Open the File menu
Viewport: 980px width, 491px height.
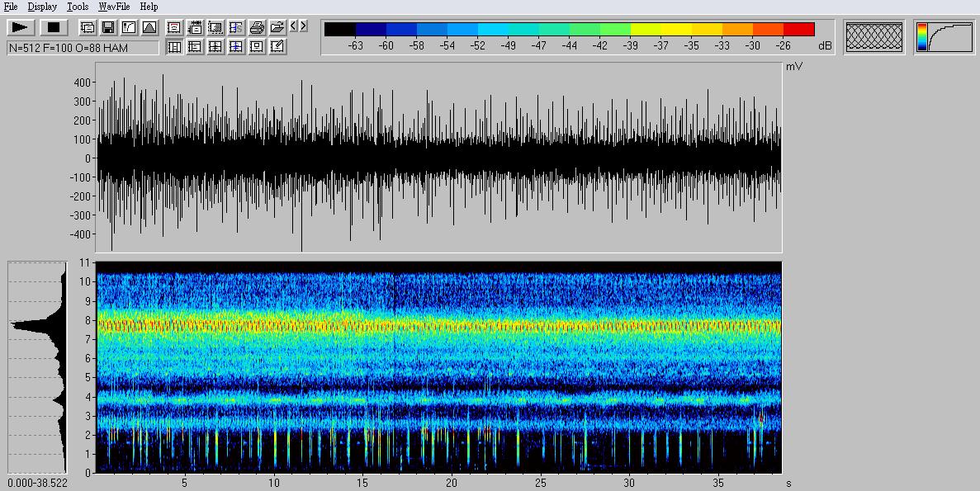click(11, 7)
